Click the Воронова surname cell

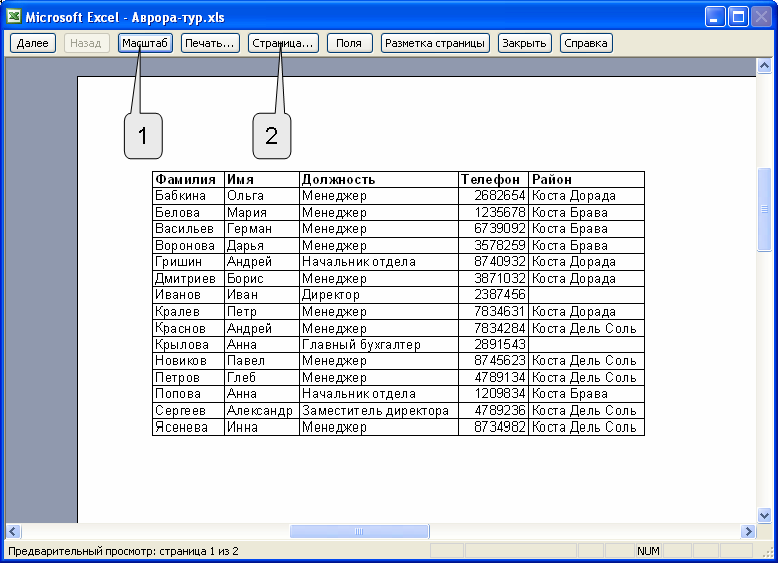pyautogui.click(x=189, y=246)
